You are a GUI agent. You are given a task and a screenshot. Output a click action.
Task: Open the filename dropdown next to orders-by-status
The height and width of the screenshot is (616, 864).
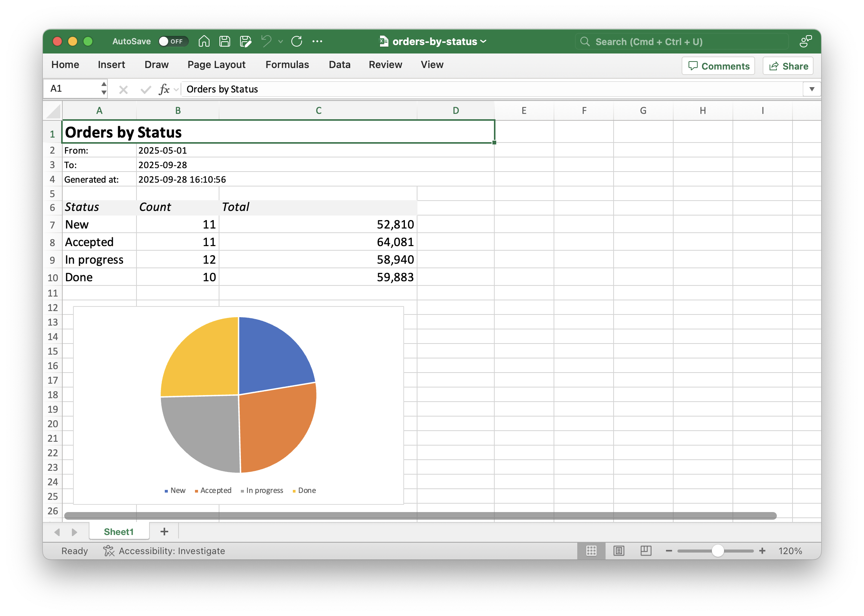(483, 41)
